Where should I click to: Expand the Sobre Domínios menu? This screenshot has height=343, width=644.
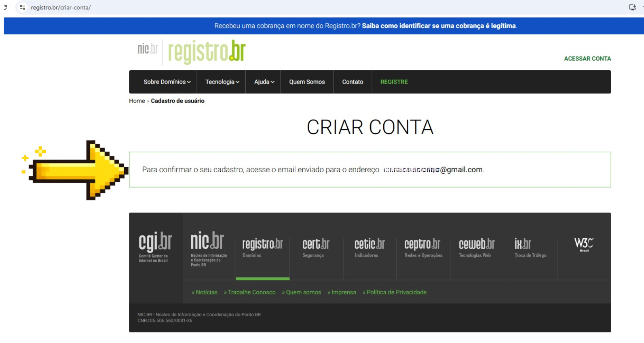tap(167, 82)
